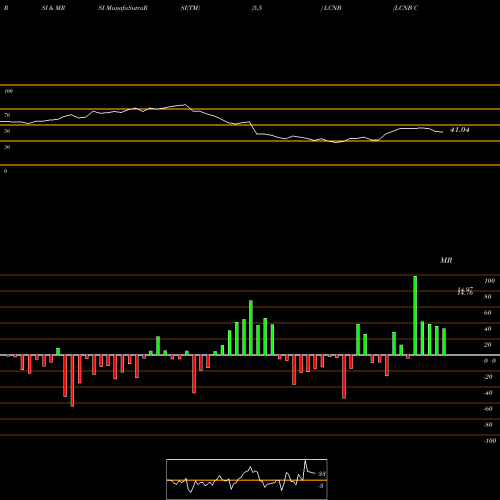Click the end of the RSI line
The height and width of the screenshot is (500, 500).
pos(443,132)
